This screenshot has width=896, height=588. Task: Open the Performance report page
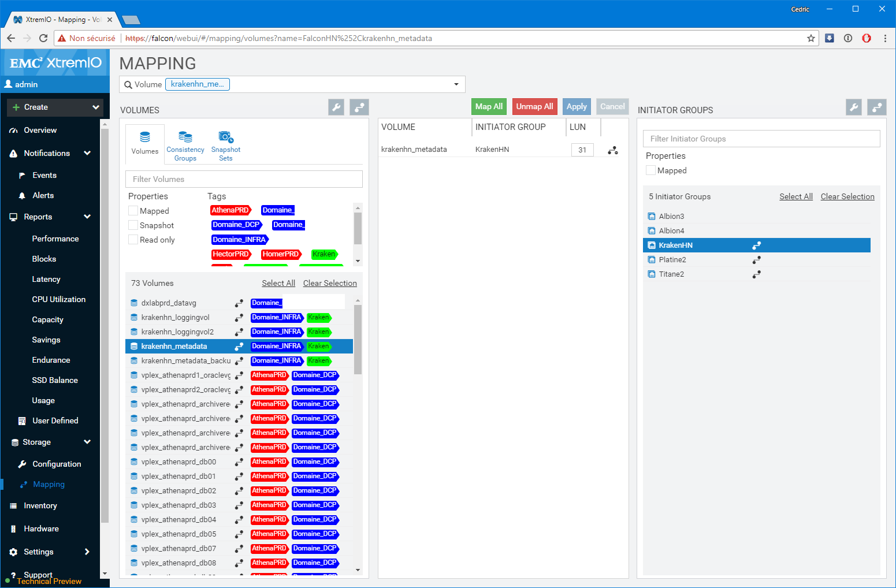55,239
